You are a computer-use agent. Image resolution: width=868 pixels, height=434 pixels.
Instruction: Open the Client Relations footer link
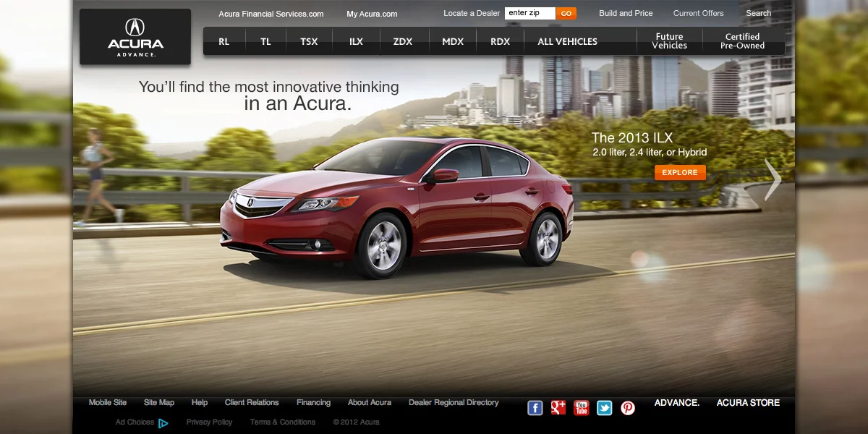click(x=252, y=403)
